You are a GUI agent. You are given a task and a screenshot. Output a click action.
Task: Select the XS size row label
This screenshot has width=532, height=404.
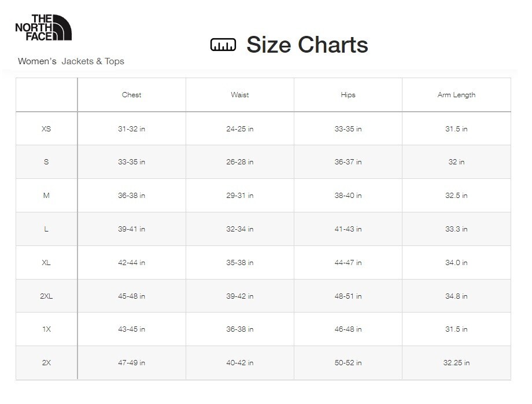coord(46,128)
